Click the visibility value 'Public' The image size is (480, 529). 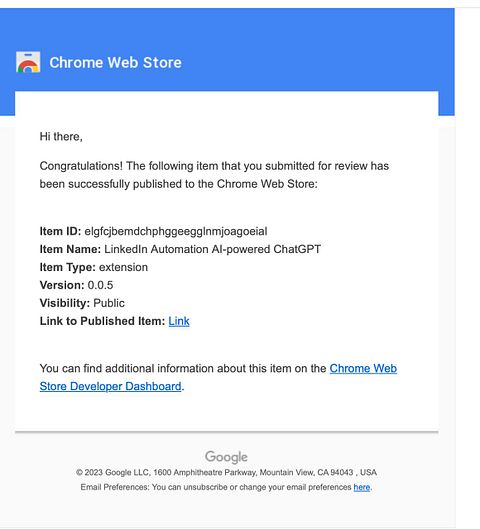(x=109, y=303)
